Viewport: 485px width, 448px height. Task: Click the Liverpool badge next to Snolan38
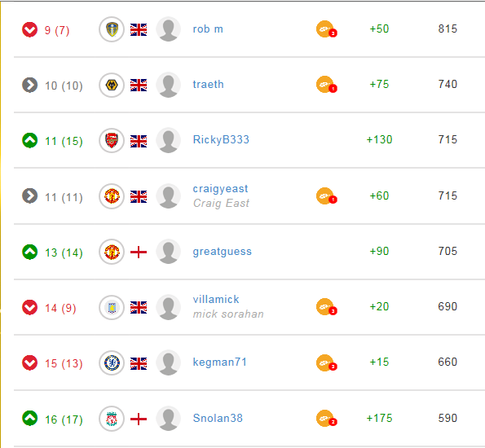(x=112, y=419)
